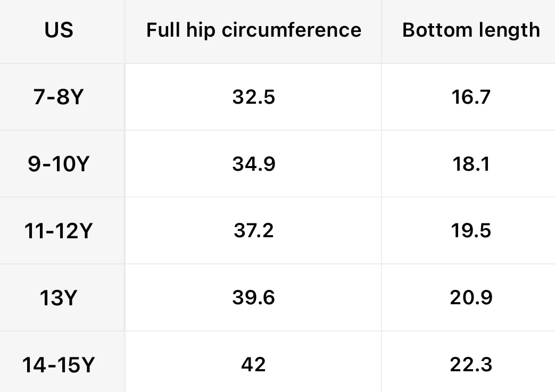Select the 22.3 bottom length cell
555x392 pixels.
pos(471,365)
